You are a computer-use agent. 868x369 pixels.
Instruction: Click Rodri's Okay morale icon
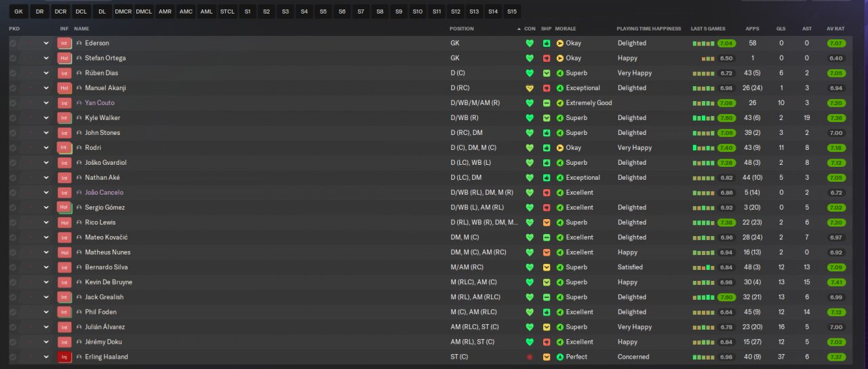tap(559, 147)
